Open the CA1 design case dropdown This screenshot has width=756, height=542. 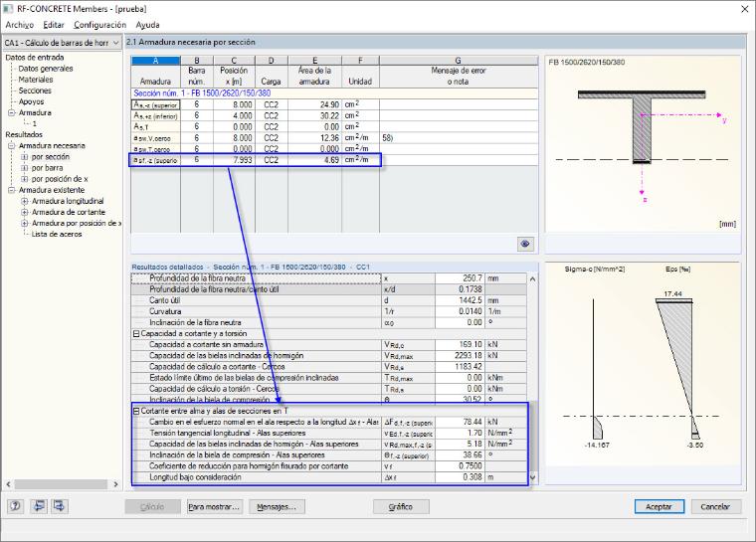(115, 43)
